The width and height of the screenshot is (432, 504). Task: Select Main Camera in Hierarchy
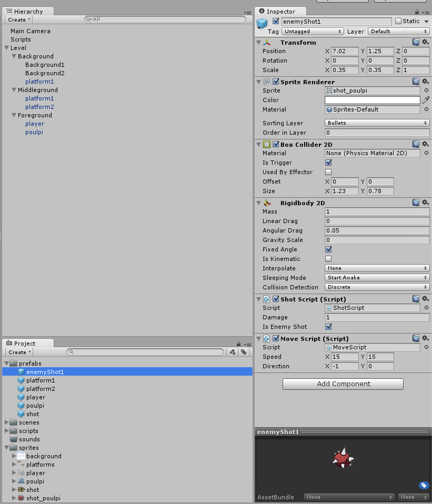click(x=31, y=31)
